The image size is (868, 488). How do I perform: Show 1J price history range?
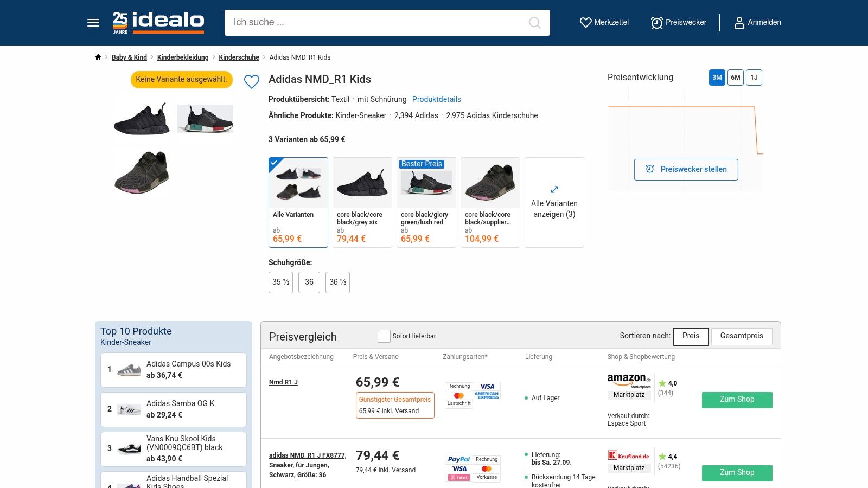(x=754, y=78)
